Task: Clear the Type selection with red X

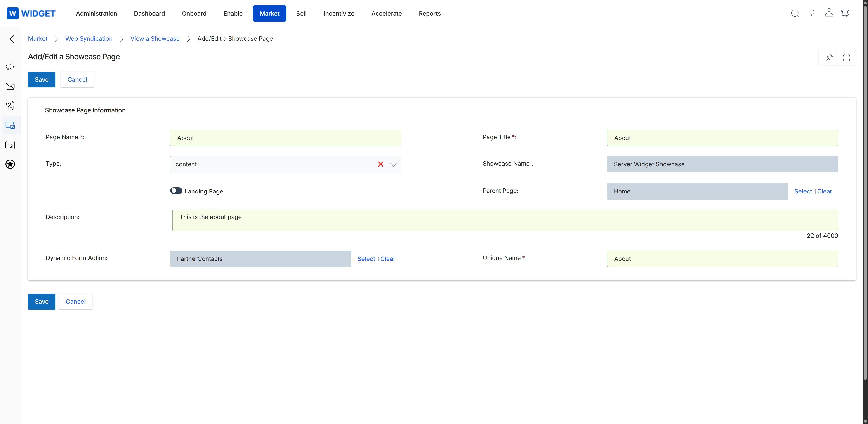Action: (380, 164)
